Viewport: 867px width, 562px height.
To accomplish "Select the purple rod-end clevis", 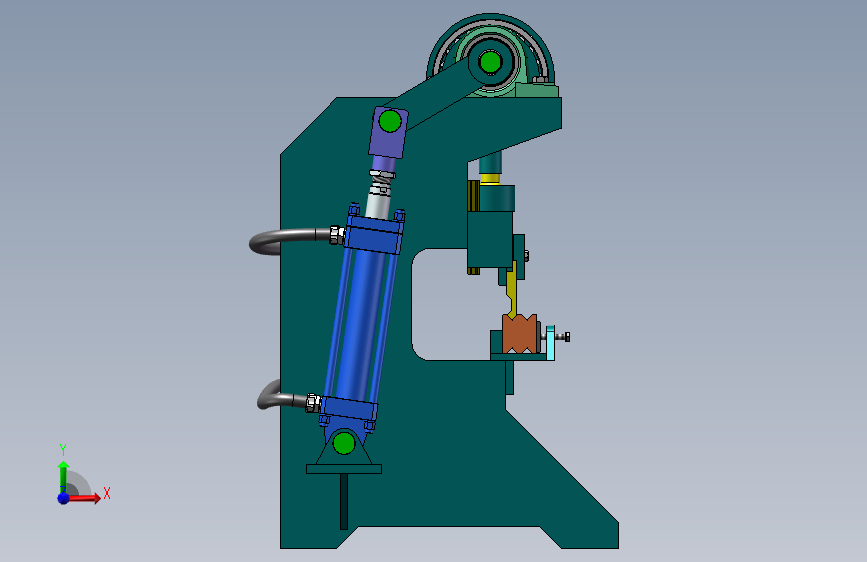I will (x=388, y=133).
